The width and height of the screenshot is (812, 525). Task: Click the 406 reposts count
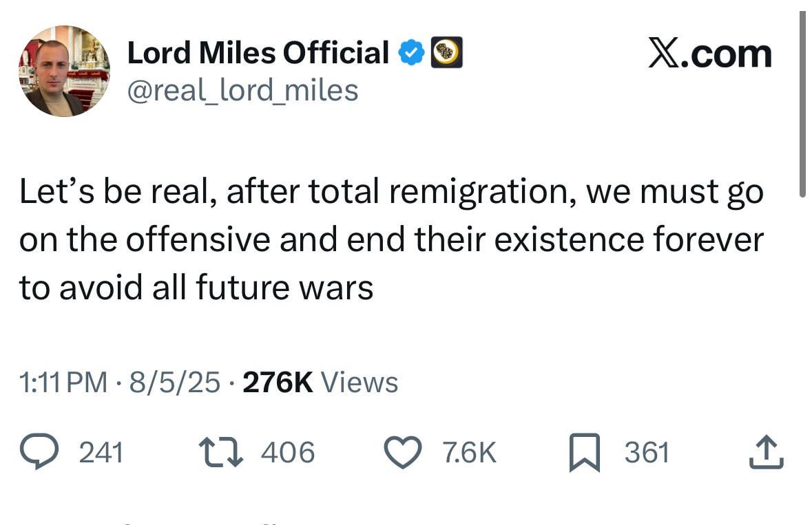point(288,453)
